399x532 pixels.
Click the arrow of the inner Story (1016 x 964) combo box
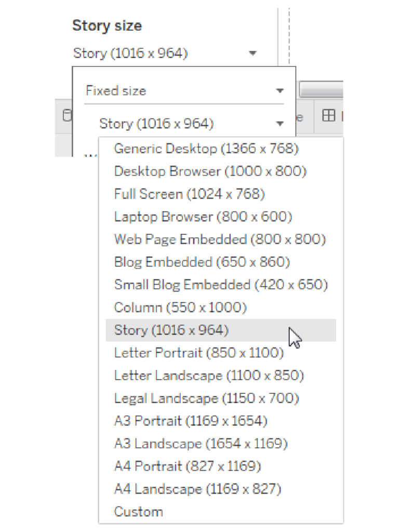280,124
